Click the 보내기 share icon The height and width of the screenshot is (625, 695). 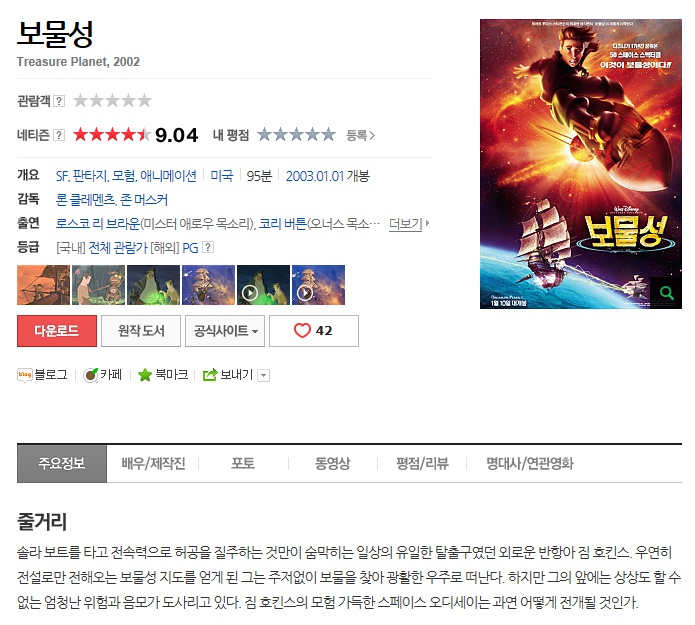coord(210,375)
